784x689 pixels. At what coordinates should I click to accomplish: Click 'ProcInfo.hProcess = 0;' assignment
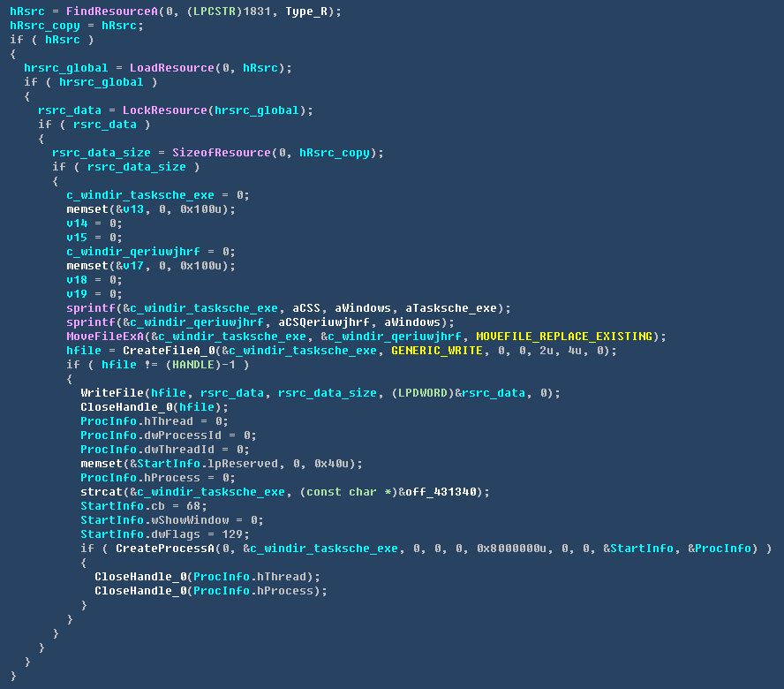[158, 477]
